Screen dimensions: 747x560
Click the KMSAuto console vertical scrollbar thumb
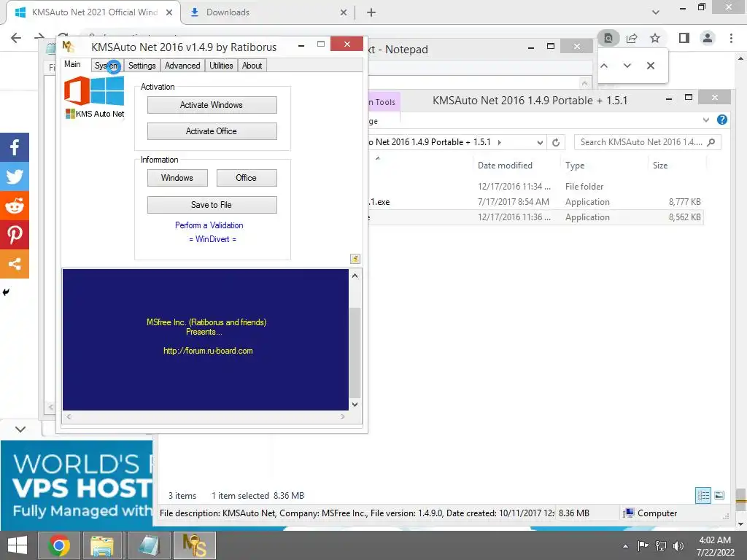pos(355,352)
